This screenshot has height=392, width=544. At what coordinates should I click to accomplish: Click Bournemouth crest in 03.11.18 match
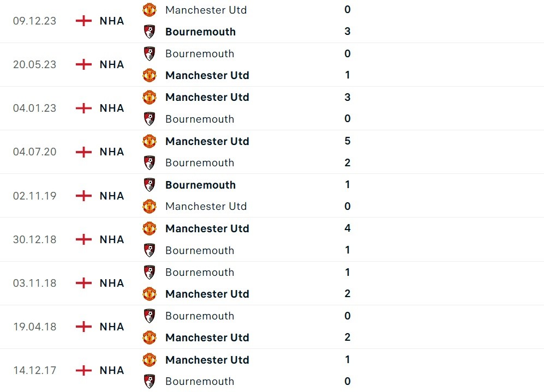[149, 272]
